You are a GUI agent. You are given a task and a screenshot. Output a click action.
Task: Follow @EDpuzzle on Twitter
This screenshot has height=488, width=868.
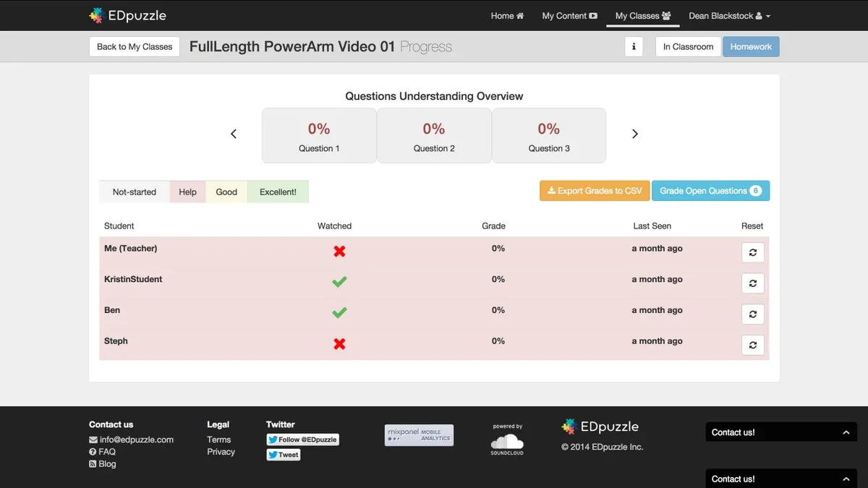[x=302, y=440]
